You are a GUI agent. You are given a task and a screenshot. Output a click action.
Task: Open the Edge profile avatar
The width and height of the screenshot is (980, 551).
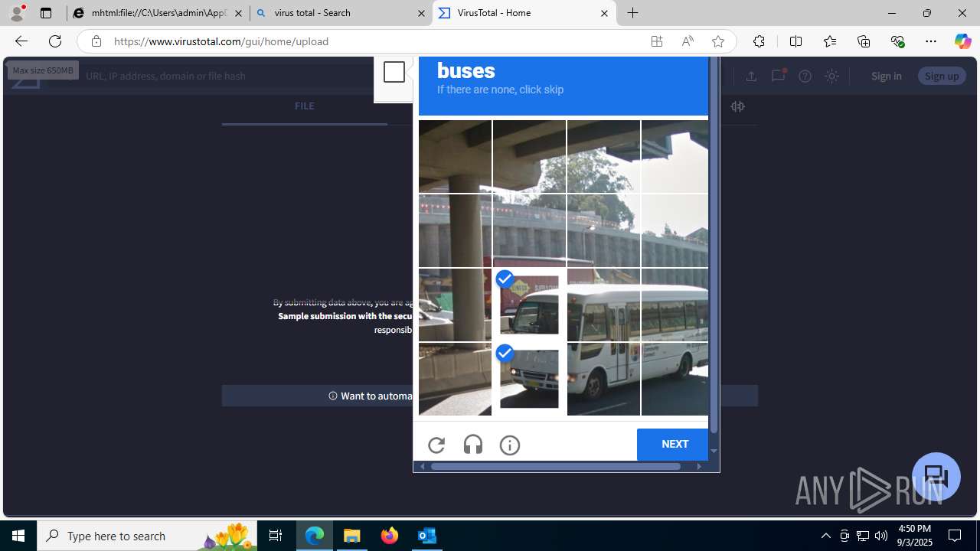click(x=17, y=13)
